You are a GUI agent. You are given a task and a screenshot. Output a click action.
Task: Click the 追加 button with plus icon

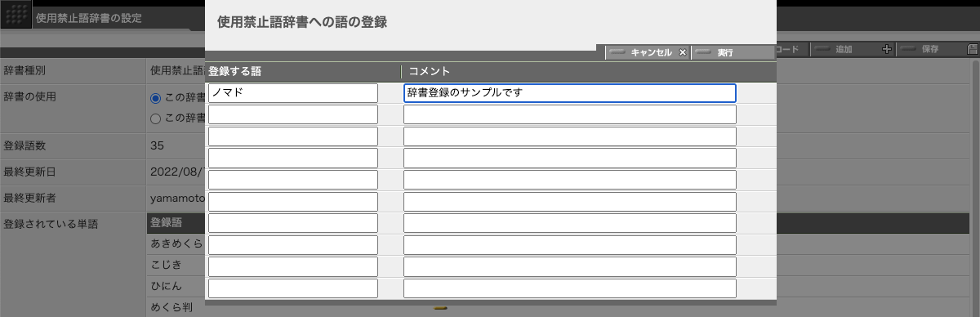click(853, 50)
